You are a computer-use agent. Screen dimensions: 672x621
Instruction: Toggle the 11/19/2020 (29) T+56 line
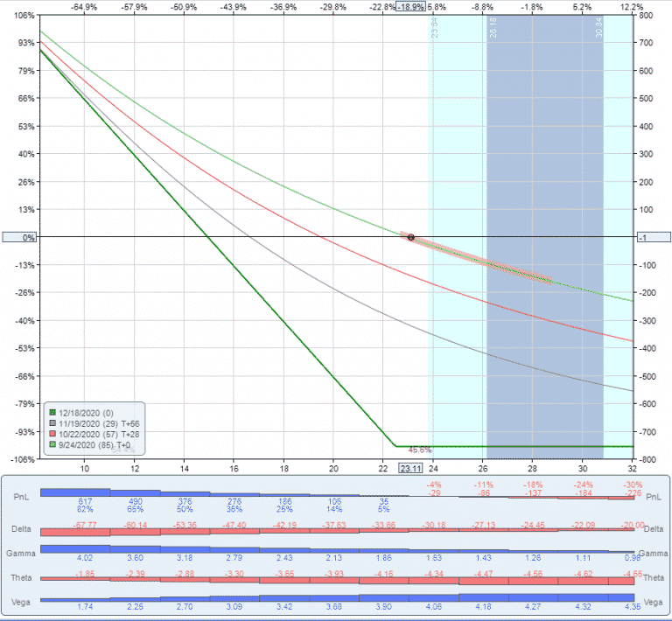96,422
